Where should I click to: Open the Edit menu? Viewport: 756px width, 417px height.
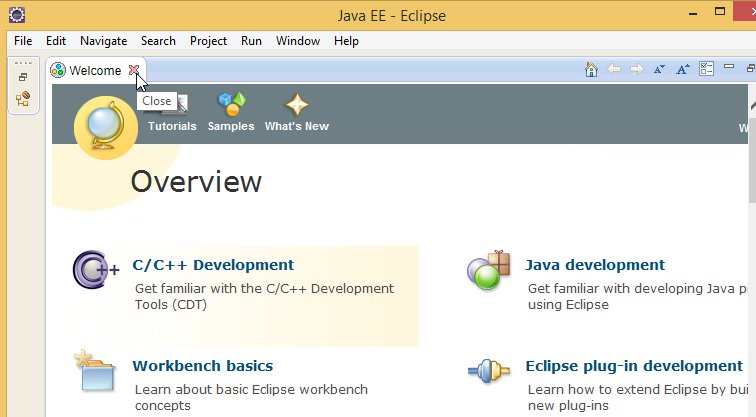[x=56, y=41]
